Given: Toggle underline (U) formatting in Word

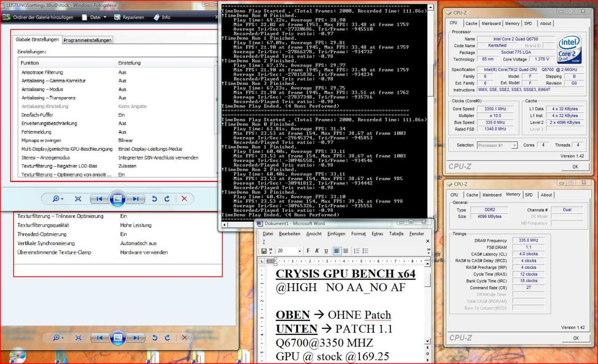Looking at the screenshot, I should click(326, 251).
